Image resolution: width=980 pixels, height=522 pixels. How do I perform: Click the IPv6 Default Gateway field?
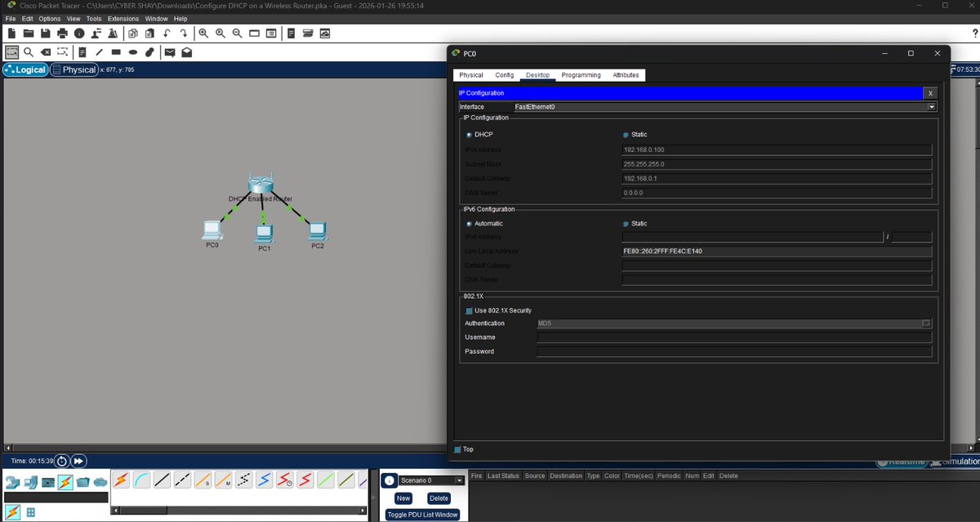(777, 265)
